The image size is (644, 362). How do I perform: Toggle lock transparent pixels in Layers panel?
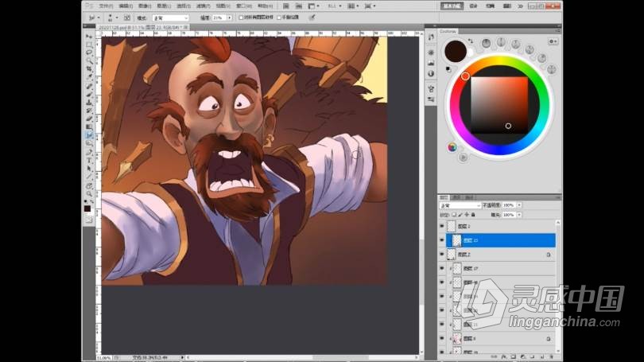pyautogui.click(x=454, y=215)
